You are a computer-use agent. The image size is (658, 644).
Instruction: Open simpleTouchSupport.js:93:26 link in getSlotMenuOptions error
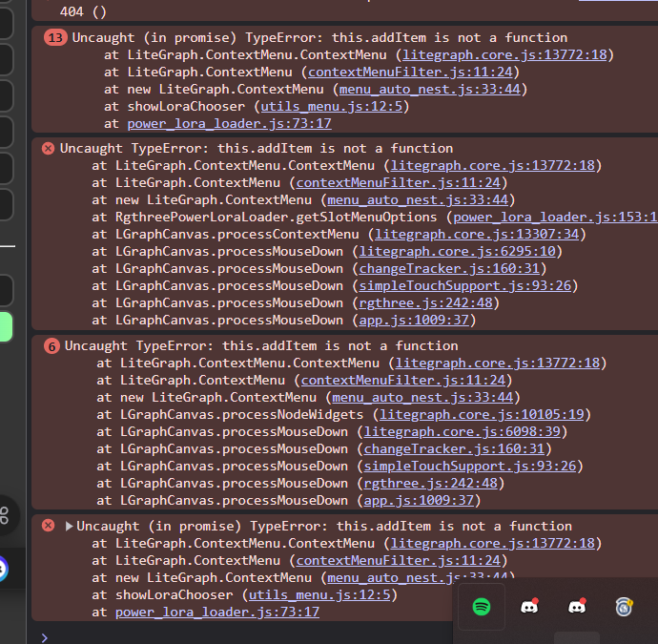click(x=465, y=286)
